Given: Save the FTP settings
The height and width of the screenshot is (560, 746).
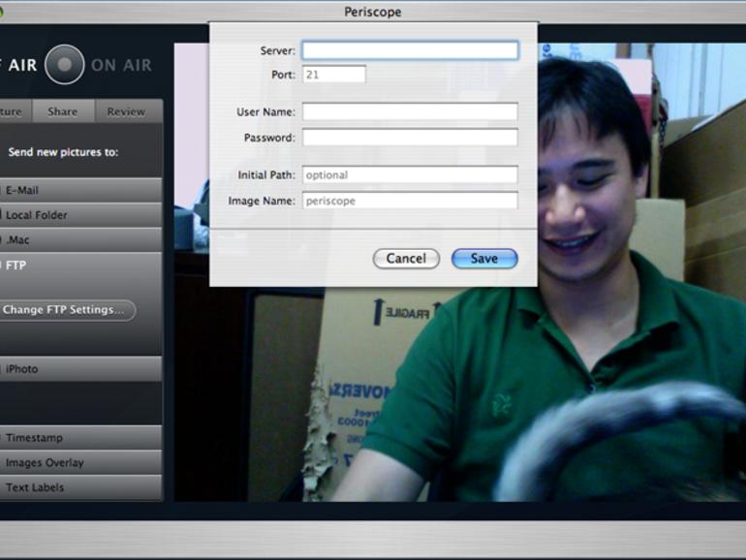Looking at the screenshot, I should coord(484,259).
